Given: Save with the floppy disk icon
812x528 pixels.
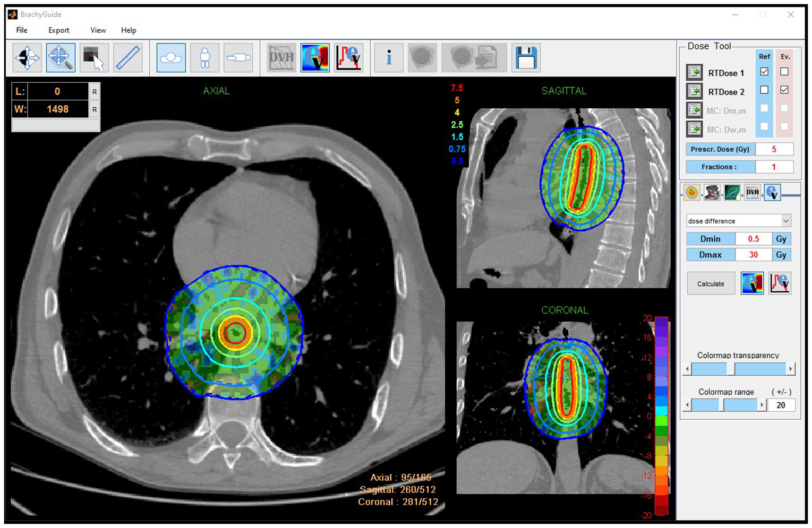Looking at the screenshot, I should [x=526, y=57].
